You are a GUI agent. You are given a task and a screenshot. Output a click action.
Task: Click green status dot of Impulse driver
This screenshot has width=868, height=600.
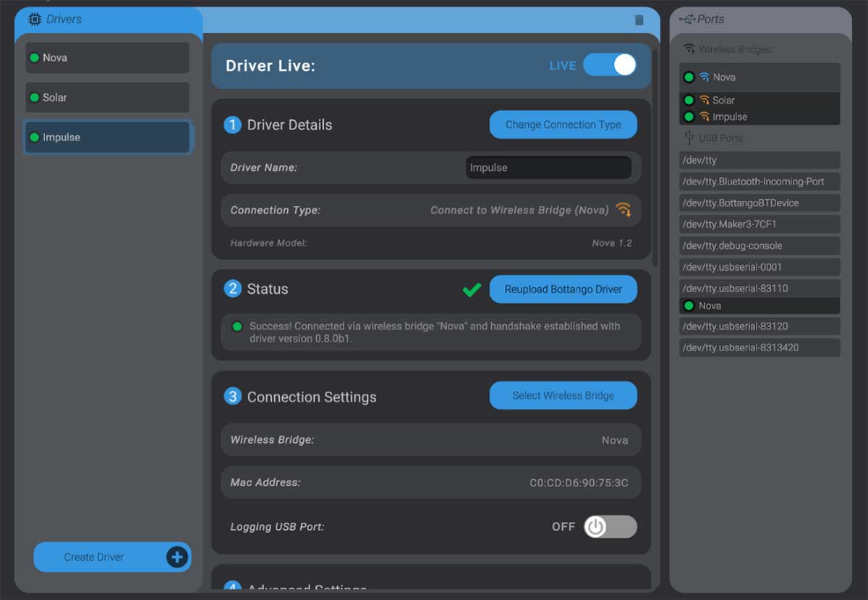34,138
